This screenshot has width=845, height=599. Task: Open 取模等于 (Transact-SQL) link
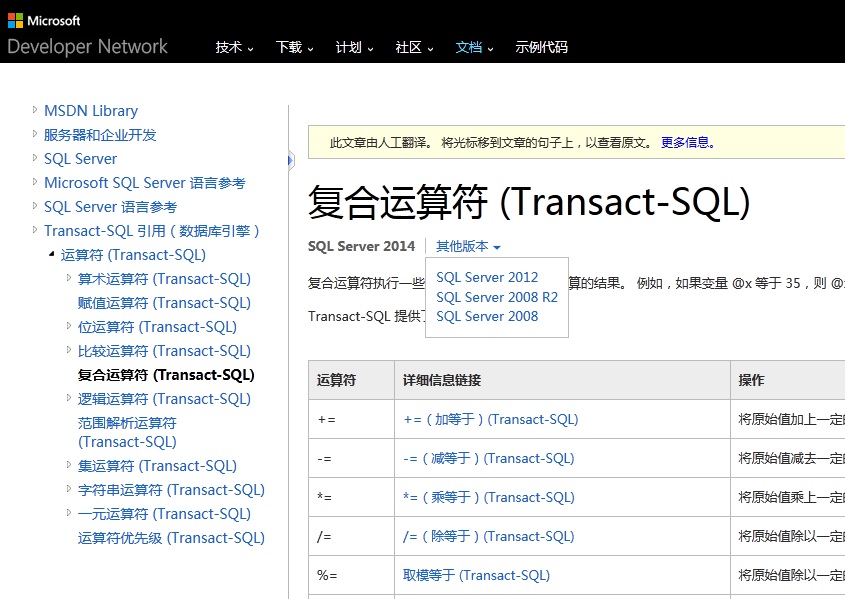click(476, 575)
